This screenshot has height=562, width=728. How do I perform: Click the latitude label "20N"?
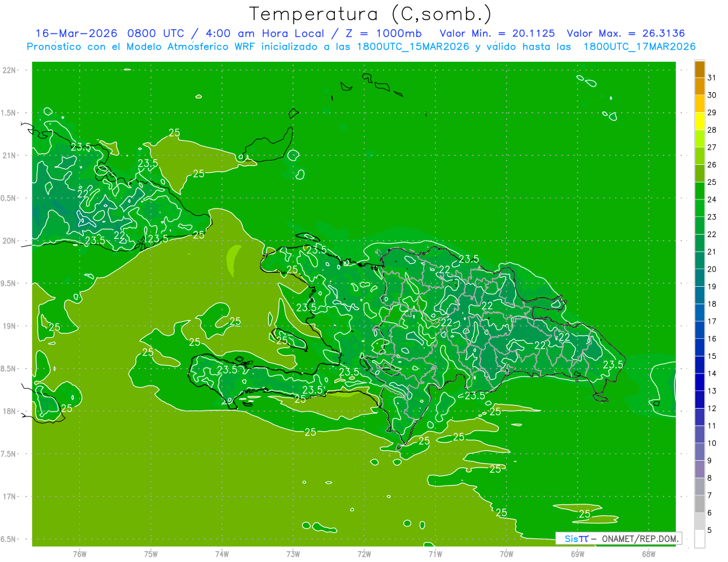coord(10,241)
